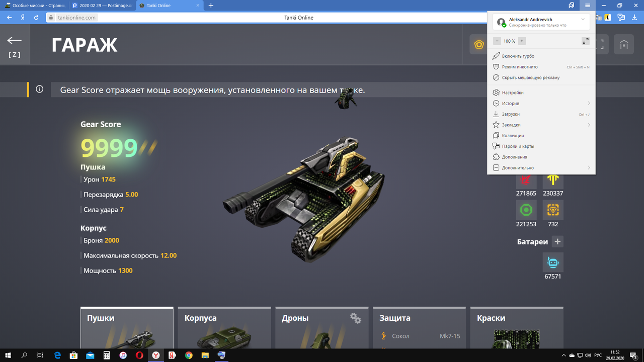644x362 pixels.
Task: Click the yellow speed boost supply icon 230337
Action: [x=553, y=180]
